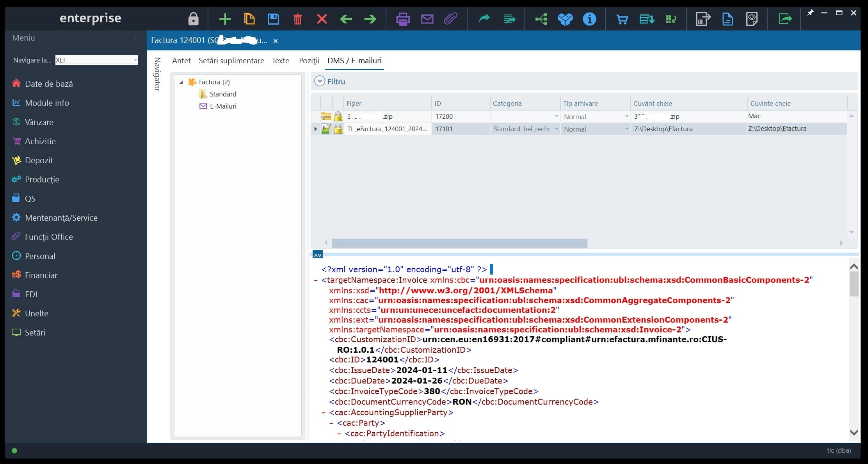Open the Personal menu

point(34,256)
